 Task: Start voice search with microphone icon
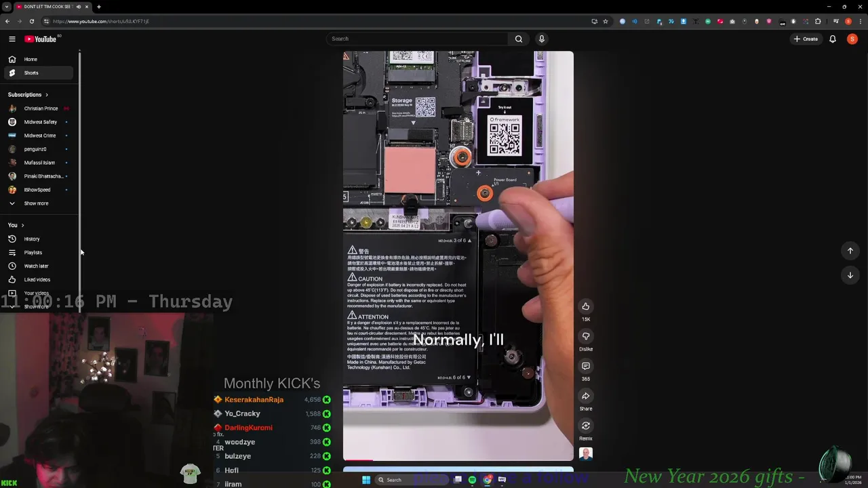pyautogui.click(x=541, y=39)
